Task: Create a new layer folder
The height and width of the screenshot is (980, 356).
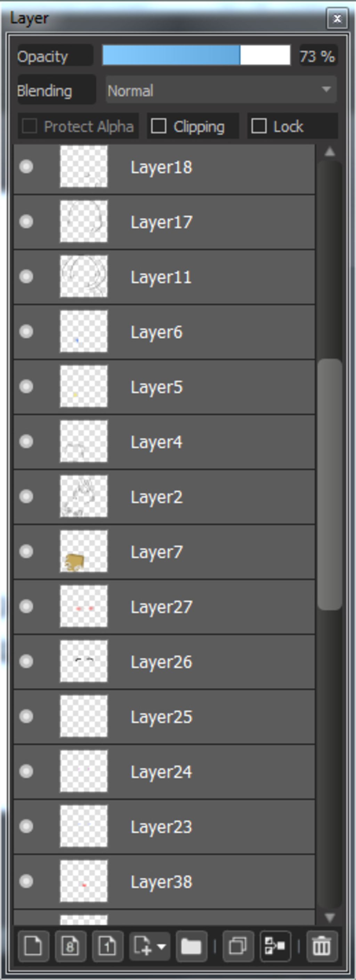Action: (x=191, y=946)
